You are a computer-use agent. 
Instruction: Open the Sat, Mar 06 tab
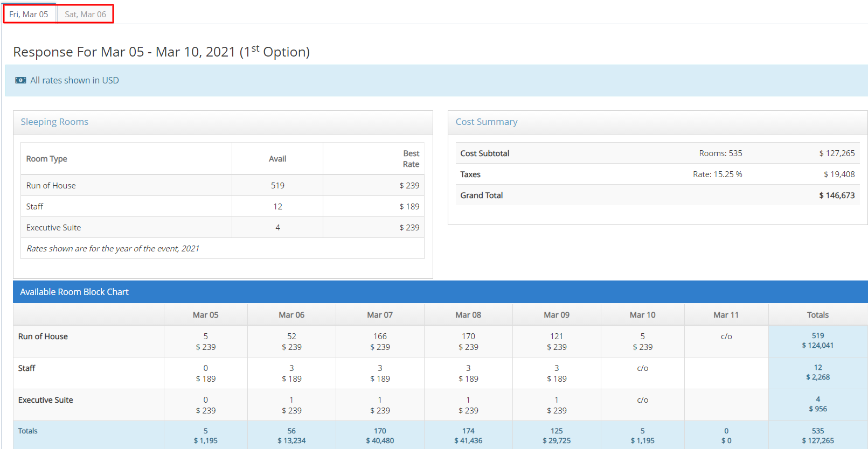(x=85, y=14)
